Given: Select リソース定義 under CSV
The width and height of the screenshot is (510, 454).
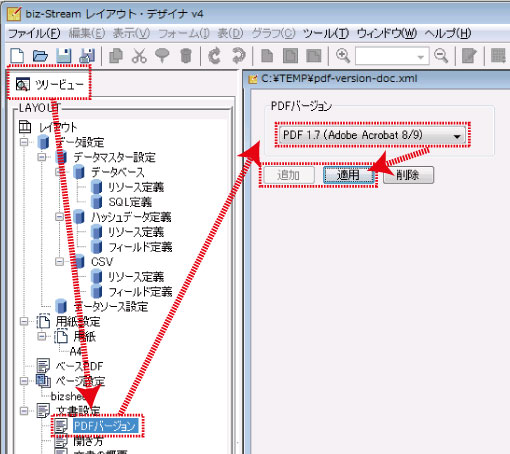Looking at the screenshot, I should coord(136,277).
